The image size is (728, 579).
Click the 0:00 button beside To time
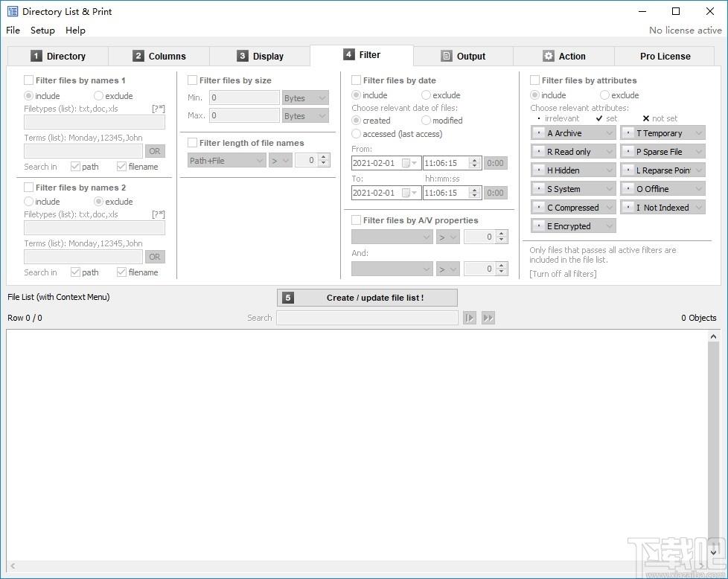(x=496, y=193)
